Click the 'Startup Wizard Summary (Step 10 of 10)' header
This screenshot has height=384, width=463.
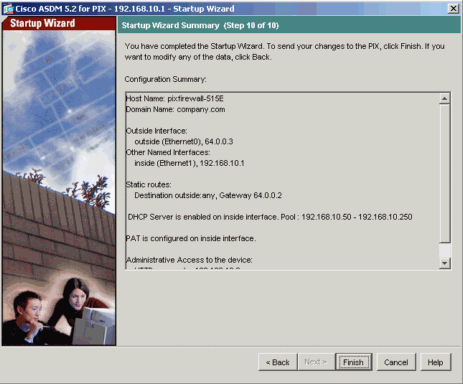point(200,25)
